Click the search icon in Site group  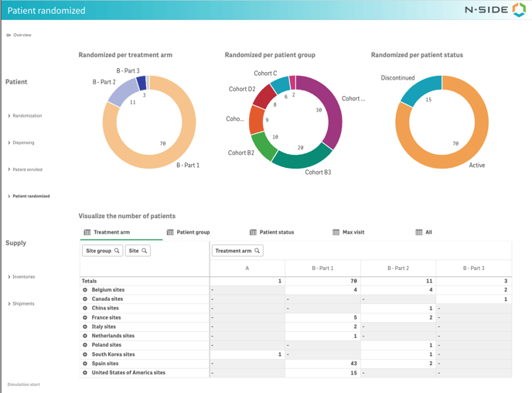(117, 251)
